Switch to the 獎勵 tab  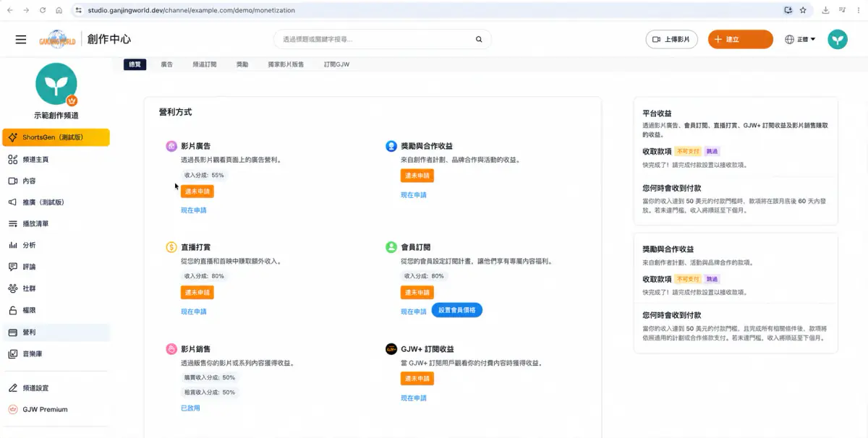tap(242, 64)
